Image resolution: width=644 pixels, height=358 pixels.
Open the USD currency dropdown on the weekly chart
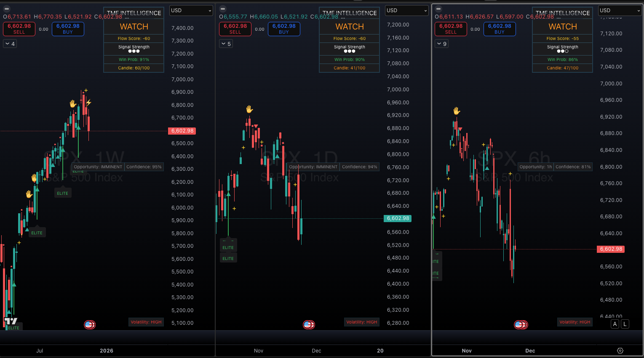(191, 11)
